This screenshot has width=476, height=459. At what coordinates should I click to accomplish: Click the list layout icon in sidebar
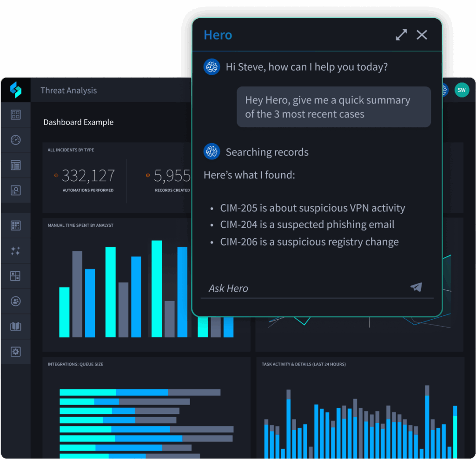[15, 165]
